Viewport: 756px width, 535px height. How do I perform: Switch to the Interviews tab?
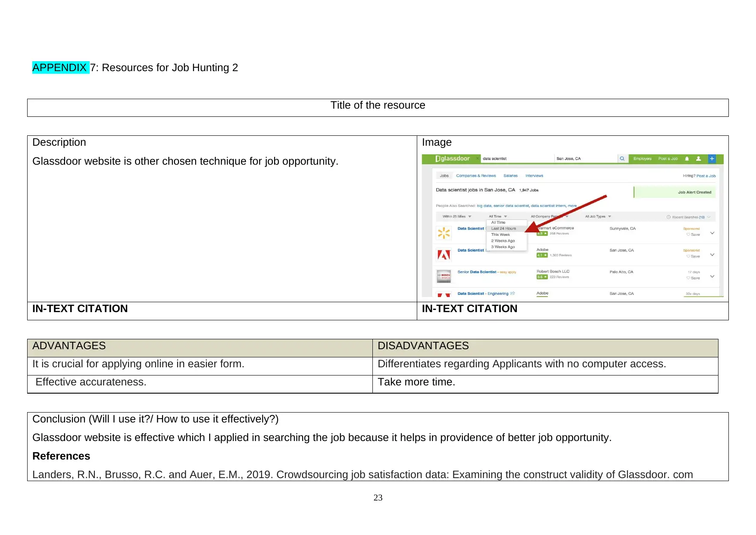point(534,175)
